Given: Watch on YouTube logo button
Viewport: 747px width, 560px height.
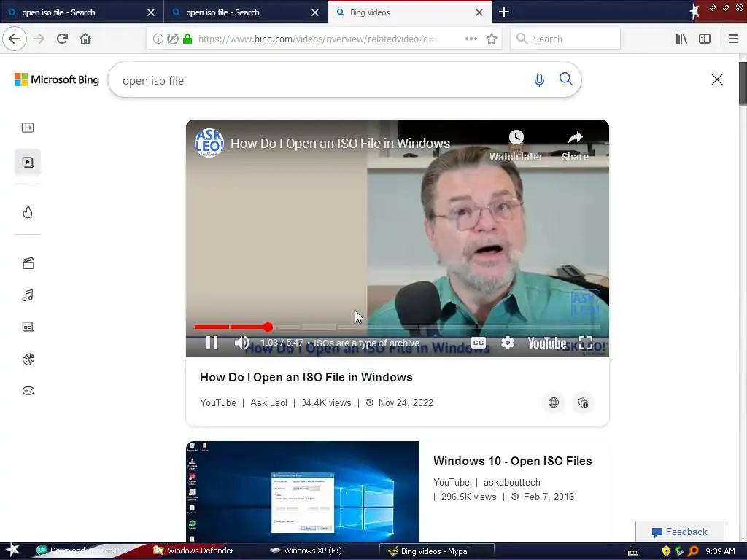Looking at the screenshot, I should click(547, 343).
